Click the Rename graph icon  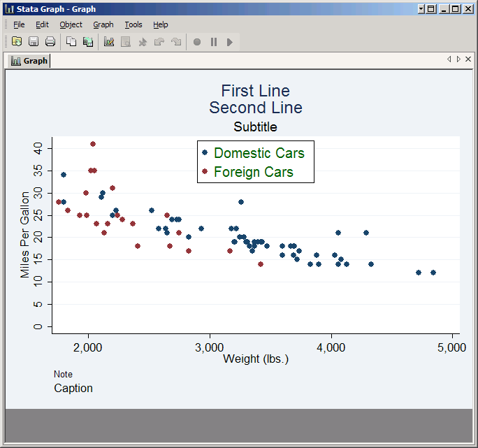coord(88,41)
